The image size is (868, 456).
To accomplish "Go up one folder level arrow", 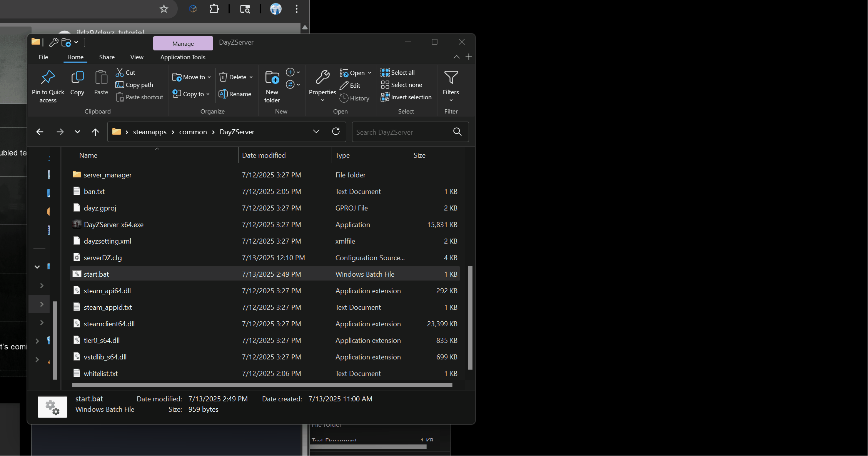I will click(95, 132).
